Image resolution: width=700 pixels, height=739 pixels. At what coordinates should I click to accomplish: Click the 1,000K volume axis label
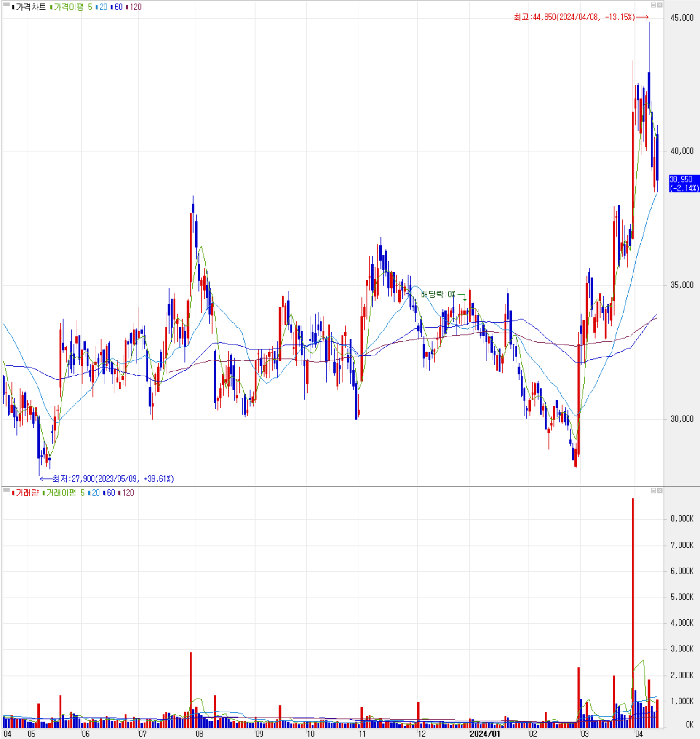click(682, 701)
